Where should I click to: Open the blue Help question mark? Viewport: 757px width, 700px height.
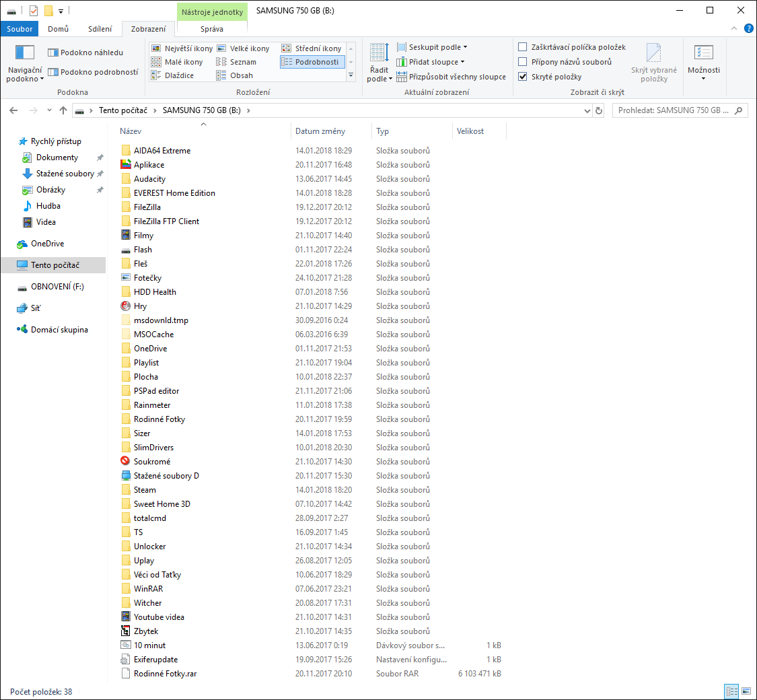tap(749, 28)
